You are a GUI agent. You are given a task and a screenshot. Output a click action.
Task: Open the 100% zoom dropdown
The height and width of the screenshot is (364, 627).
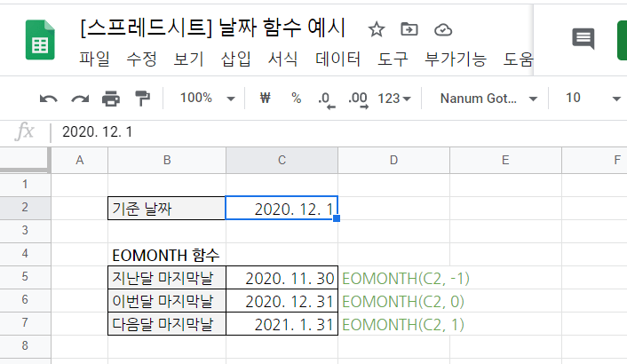(x=207, y=99)
